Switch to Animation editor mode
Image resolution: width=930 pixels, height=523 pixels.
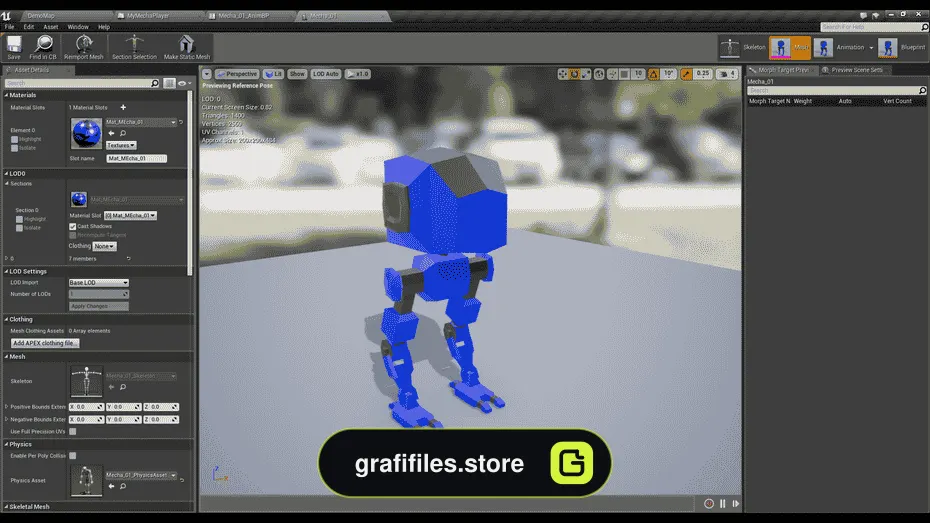point(841,47)
